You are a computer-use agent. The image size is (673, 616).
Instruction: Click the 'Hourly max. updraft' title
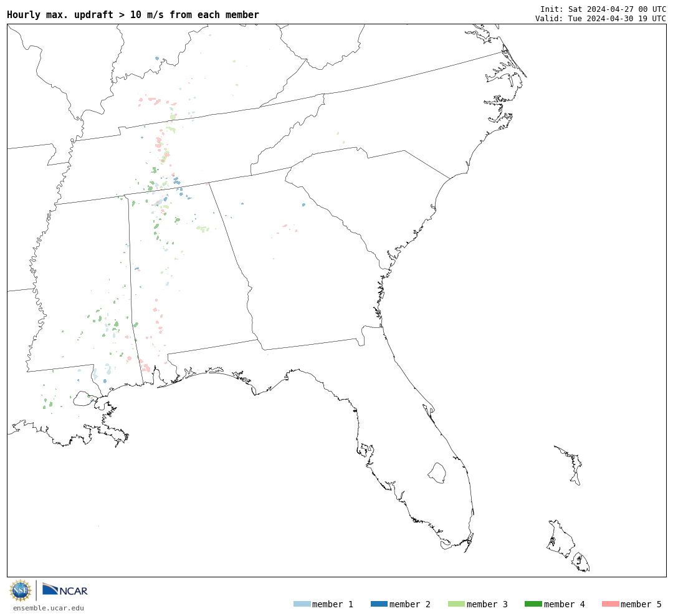pyautogui.click(x=133, y=14)
